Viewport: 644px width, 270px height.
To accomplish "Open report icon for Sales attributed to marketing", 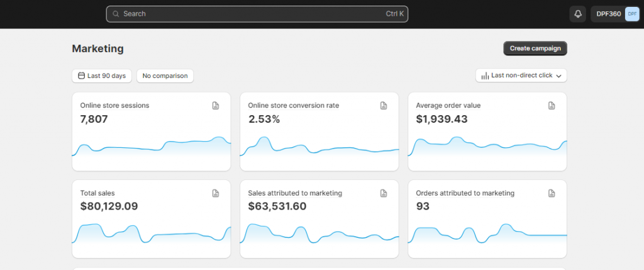I will click(384, 193).
